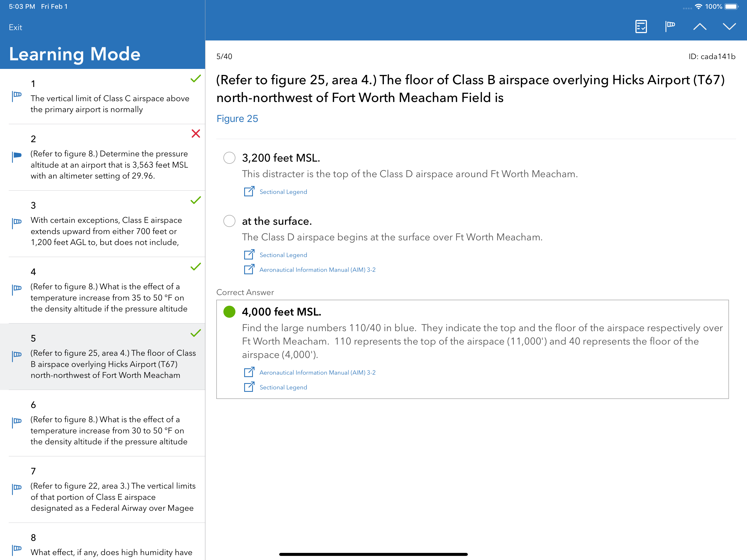747x560 pixels.
Task: Toggle flag on question 7 in sidebar
Action: tap(17, 489)
